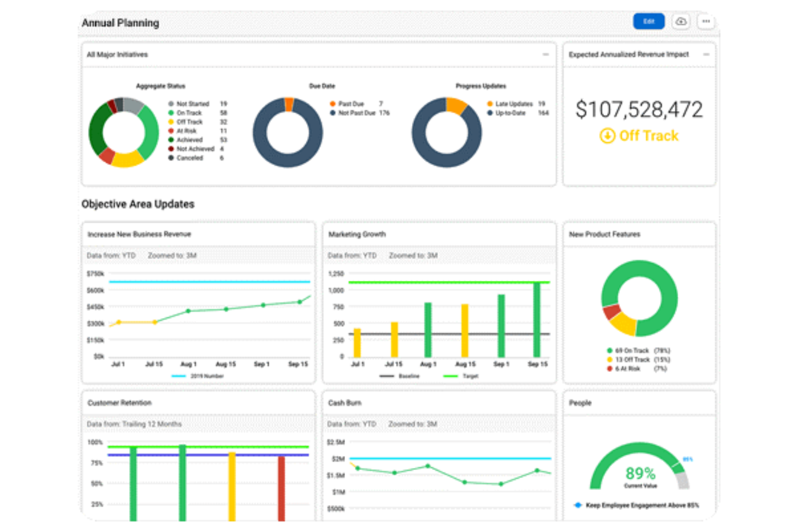Viewport: 798px width, 532px height.
Task: Open the People card title
Action: 580,403
